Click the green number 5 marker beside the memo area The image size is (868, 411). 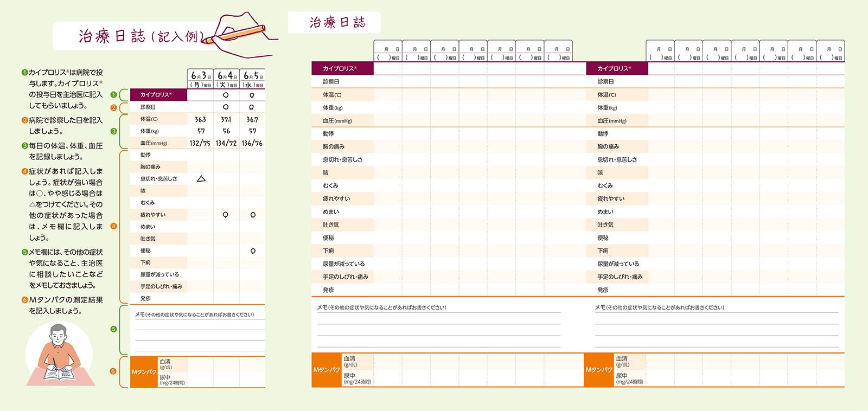point(113,329)
